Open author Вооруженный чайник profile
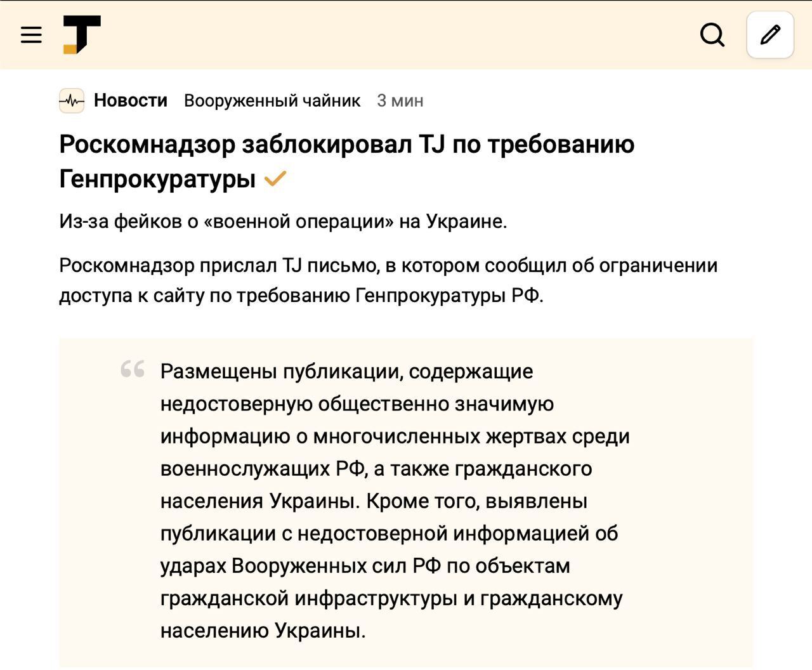This screenshot has width=812, height=670. (272, 101)
